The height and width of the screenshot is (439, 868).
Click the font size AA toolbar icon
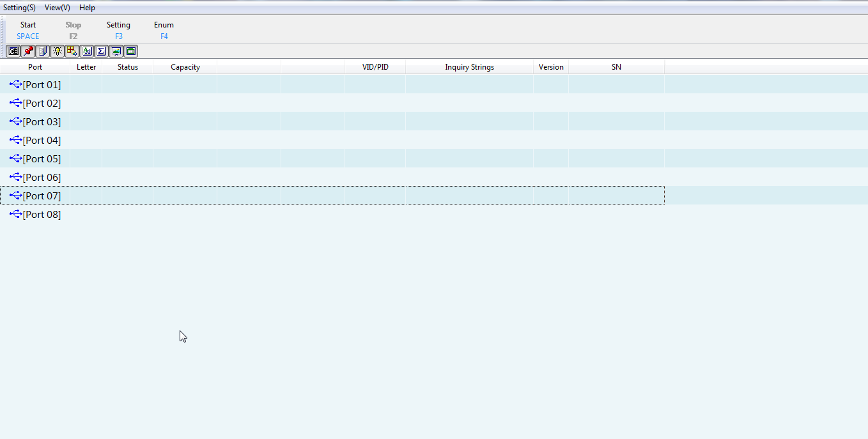coord(87,51)
